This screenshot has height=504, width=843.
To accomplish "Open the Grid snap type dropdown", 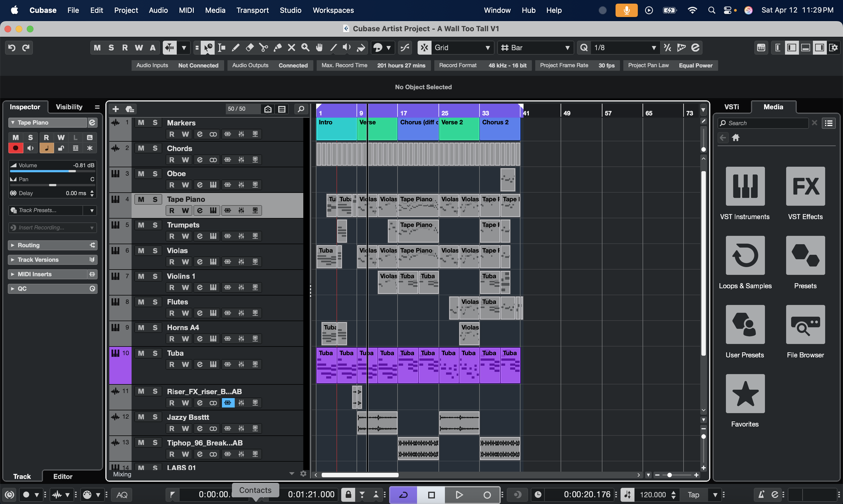I will [462, 48].
